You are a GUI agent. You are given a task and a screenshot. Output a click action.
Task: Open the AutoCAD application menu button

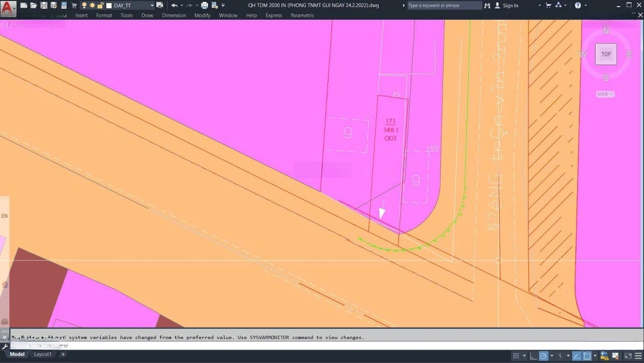coord(8,8)
